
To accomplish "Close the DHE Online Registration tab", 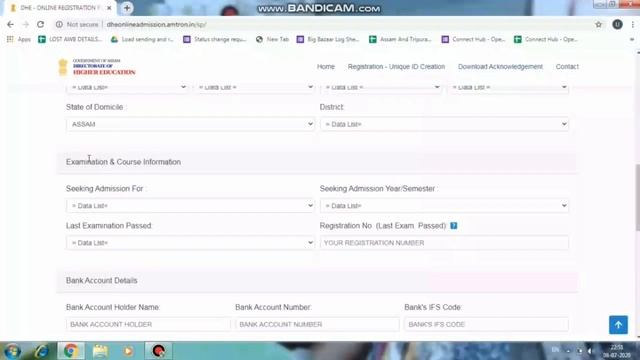I will pyautogui.click(x=109, y=8).
